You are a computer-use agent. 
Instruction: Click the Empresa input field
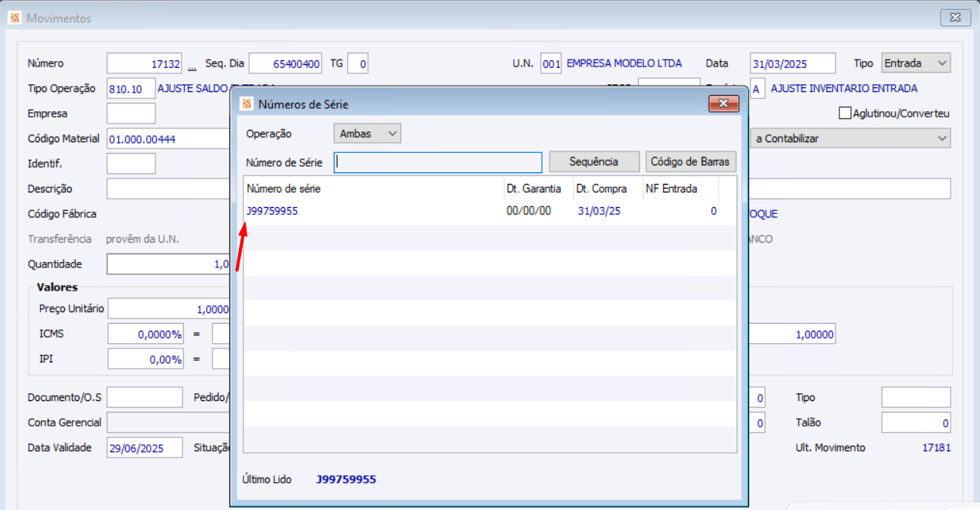(x=131, y=114)
